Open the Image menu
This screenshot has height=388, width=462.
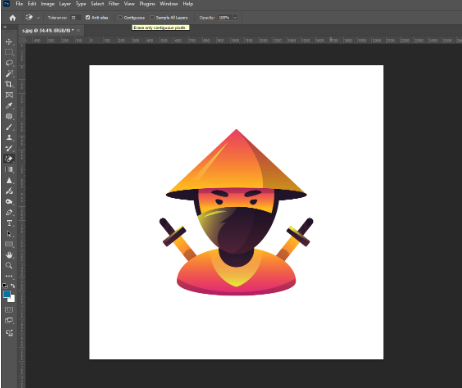click(x=47, y=4)
